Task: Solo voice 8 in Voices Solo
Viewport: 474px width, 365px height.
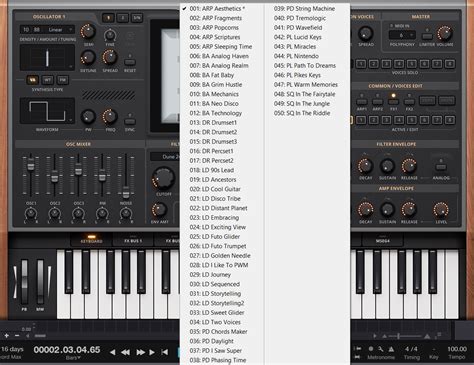Action: [450, 64]
